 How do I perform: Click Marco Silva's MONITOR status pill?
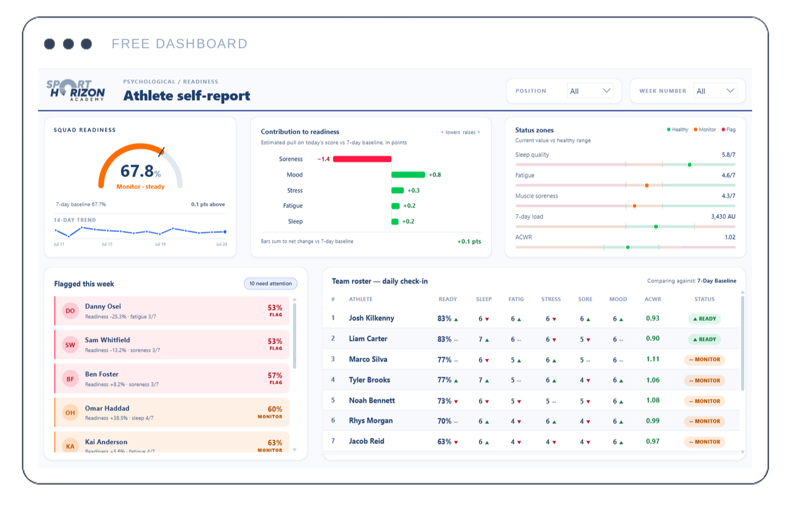pos(705,359)
